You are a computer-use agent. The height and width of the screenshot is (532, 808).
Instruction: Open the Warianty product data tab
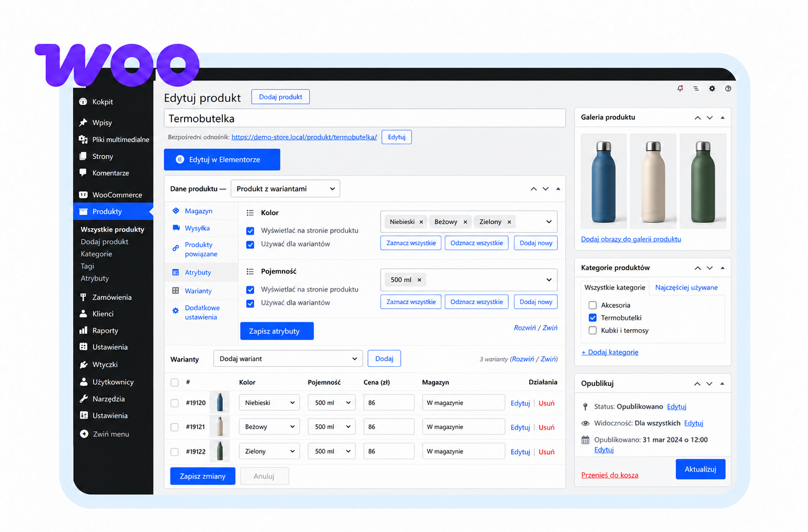198,291
